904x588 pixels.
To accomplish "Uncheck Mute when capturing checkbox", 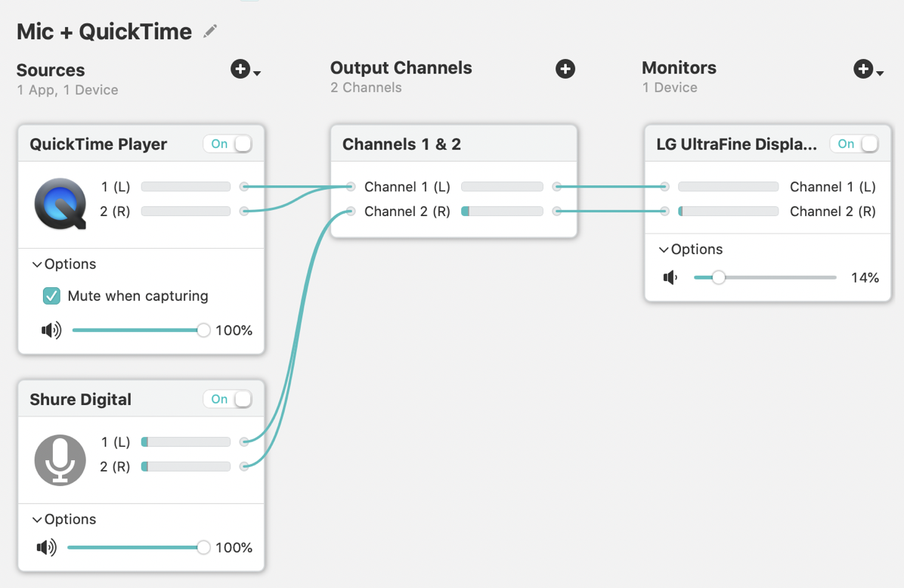I will coord(51,296).
